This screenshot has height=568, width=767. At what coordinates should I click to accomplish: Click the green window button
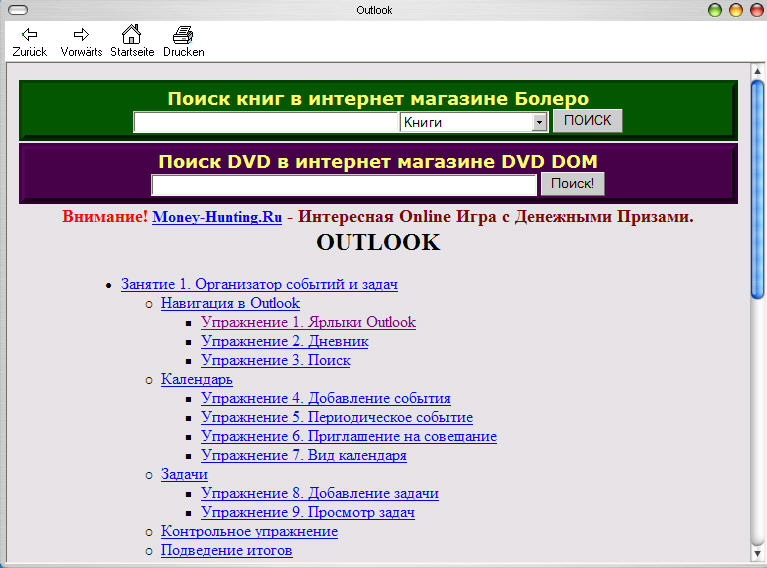[x=715, y=10]
